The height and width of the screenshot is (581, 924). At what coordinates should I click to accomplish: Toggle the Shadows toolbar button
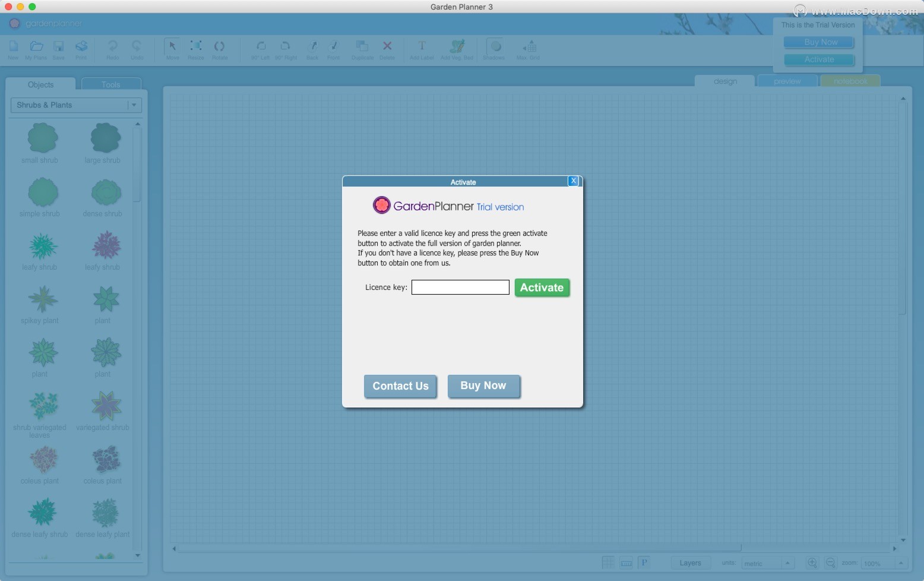point(494,46)
